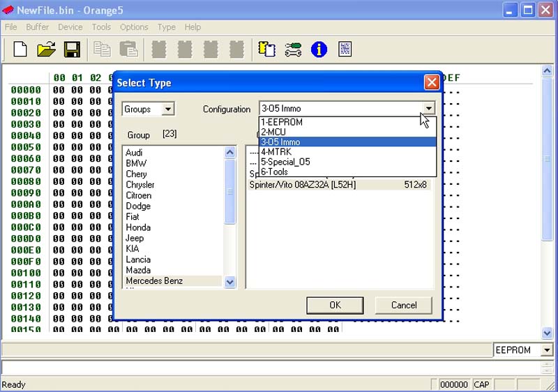Click the third gray chip icon
This screenshot has width=558, height=392.
coord(211,49)
